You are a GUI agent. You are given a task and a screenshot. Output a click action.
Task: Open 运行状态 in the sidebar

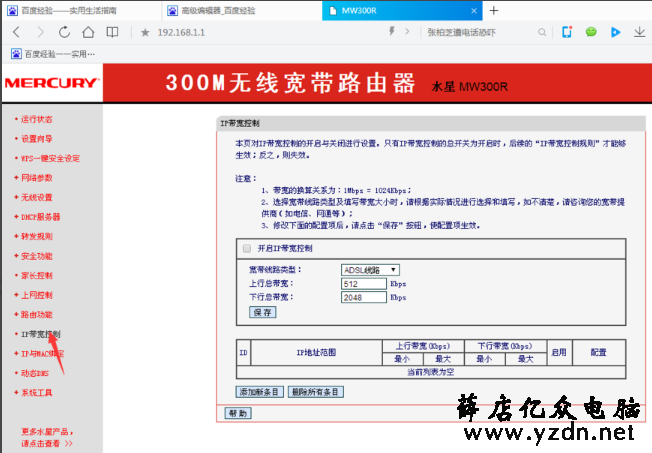click(x=37, y=119)
